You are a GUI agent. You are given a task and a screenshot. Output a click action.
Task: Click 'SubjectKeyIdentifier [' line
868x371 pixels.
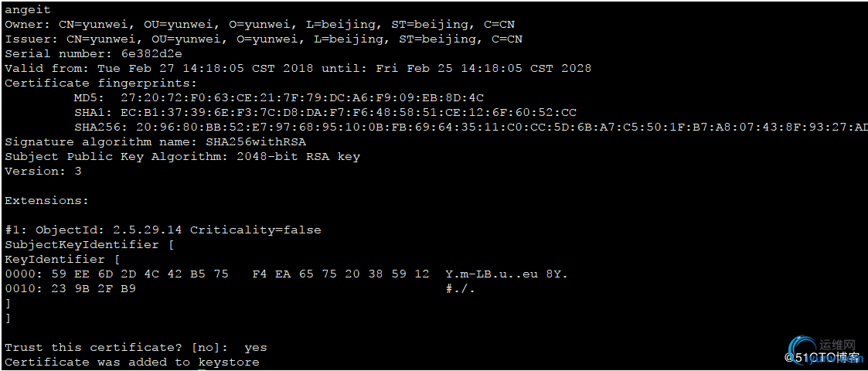pos(90,245)
